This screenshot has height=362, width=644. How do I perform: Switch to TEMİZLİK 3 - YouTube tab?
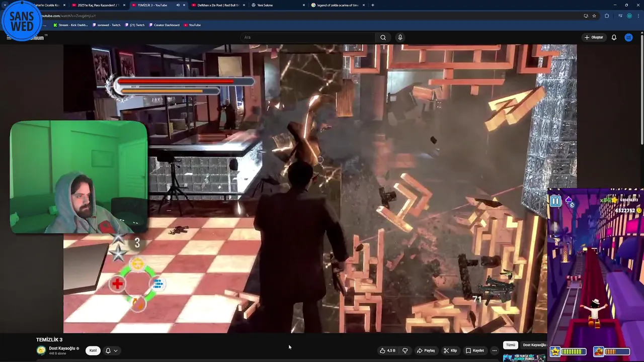tap(152, 5)
